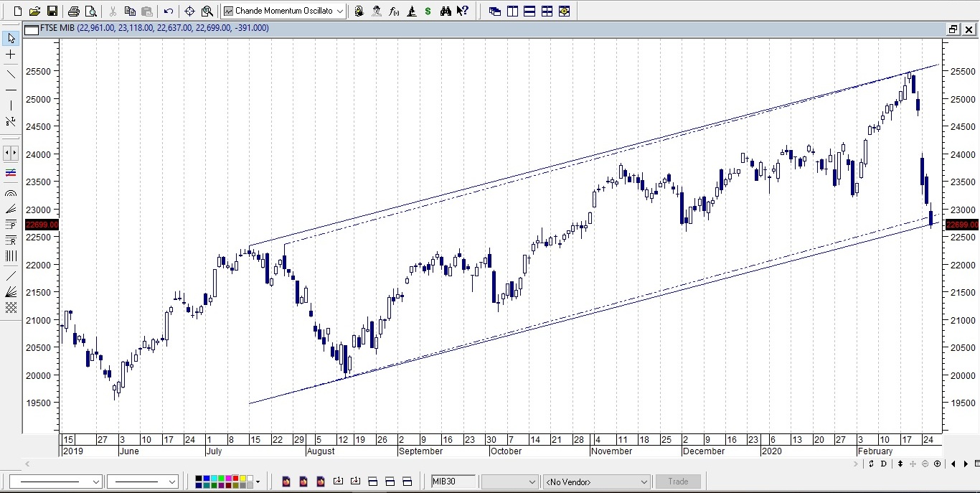Click chart scrollbar right arrow
Screen dimensions: 980x493
point(856,464)
